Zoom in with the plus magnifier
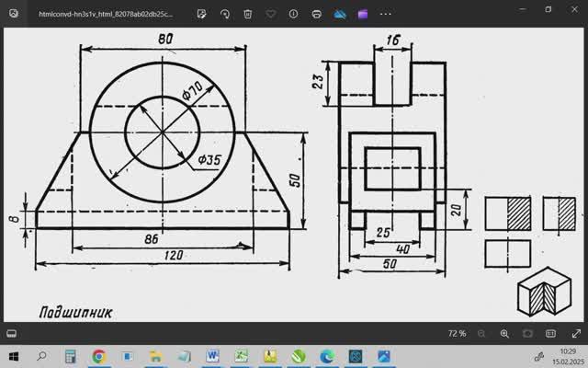The width and height of the screenshot is (588, 368). point(504,333)
